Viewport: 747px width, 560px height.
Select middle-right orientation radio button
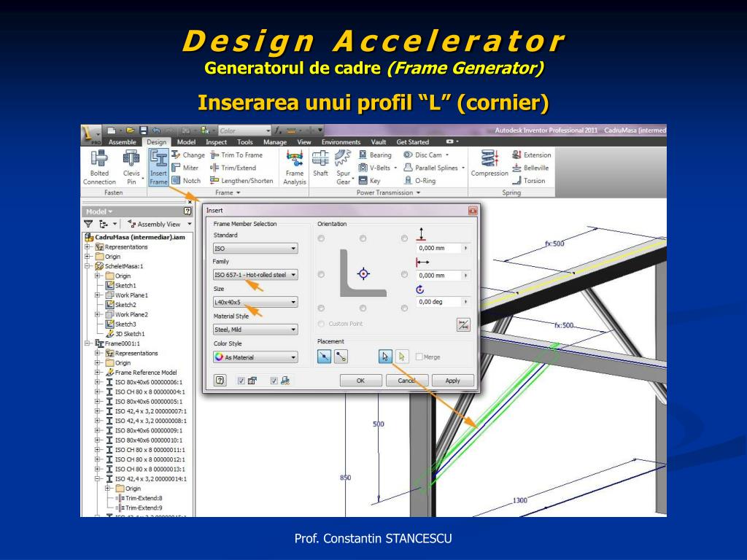404,274
